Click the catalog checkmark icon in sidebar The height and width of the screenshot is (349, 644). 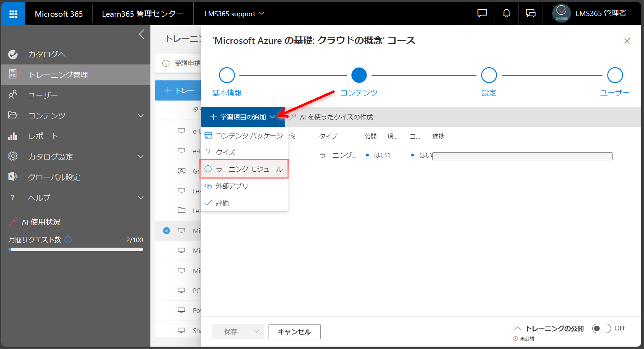13,54
